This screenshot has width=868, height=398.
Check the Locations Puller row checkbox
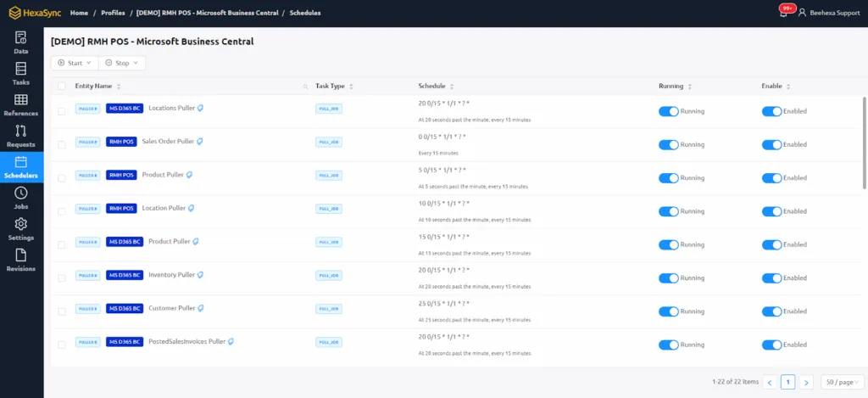61,111
